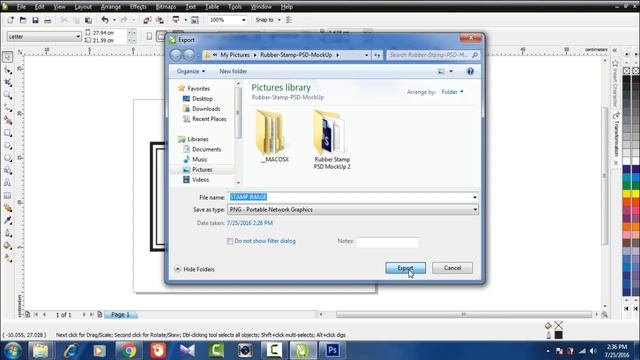Select the Freehand tool in toolbox

pos(7,108)
